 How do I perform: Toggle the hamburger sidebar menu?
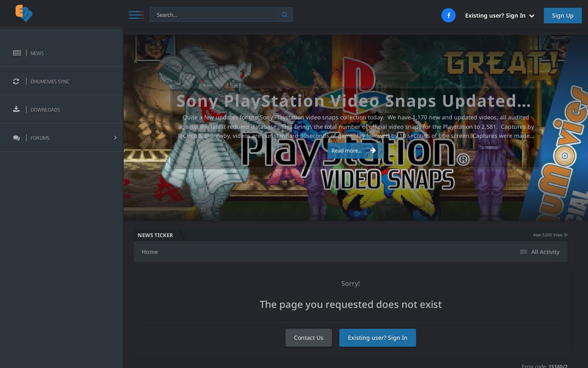(136, 15)
